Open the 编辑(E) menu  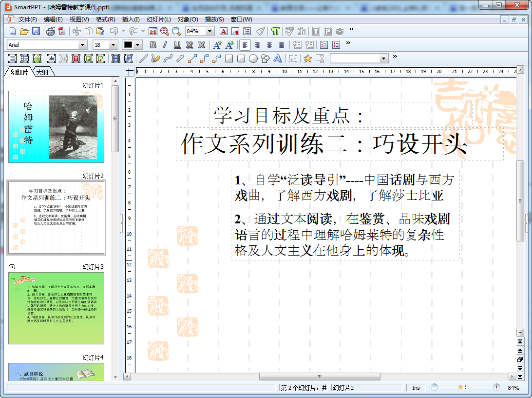pos(53,20)
